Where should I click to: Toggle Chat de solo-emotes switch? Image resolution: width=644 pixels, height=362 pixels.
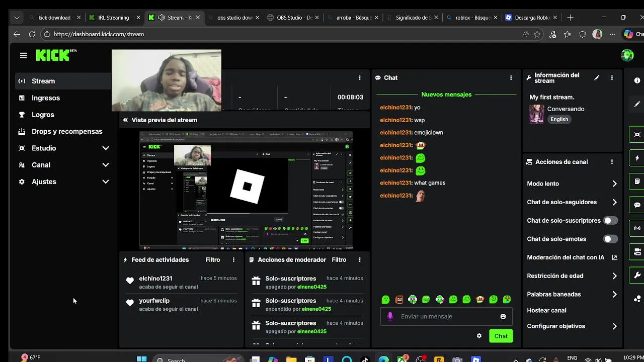coord(610,239)
